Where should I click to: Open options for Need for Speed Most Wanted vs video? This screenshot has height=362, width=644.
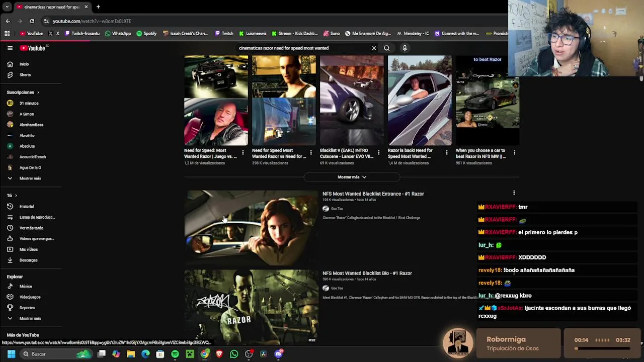coord(311,153)
